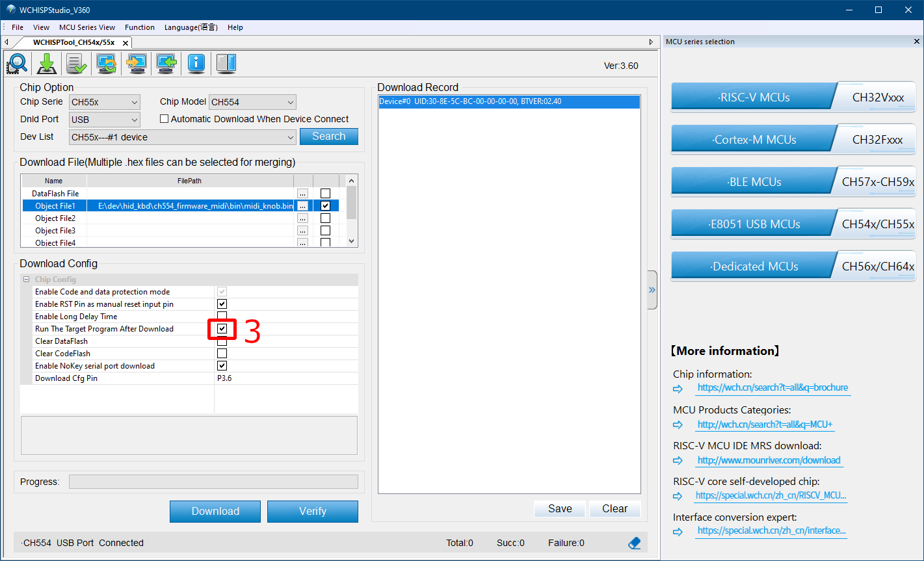Click the magnifier search-device toolbar icon

tap(17, 63)
